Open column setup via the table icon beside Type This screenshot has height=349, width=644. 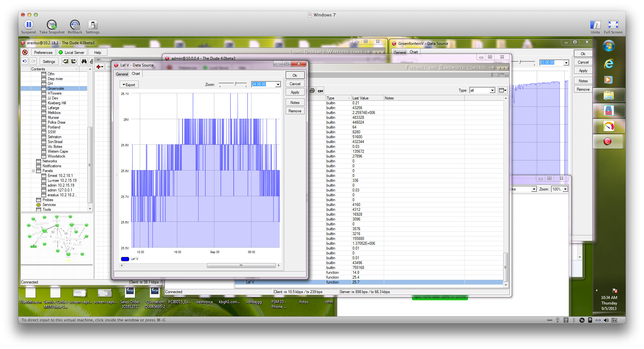tap(503, 90)
